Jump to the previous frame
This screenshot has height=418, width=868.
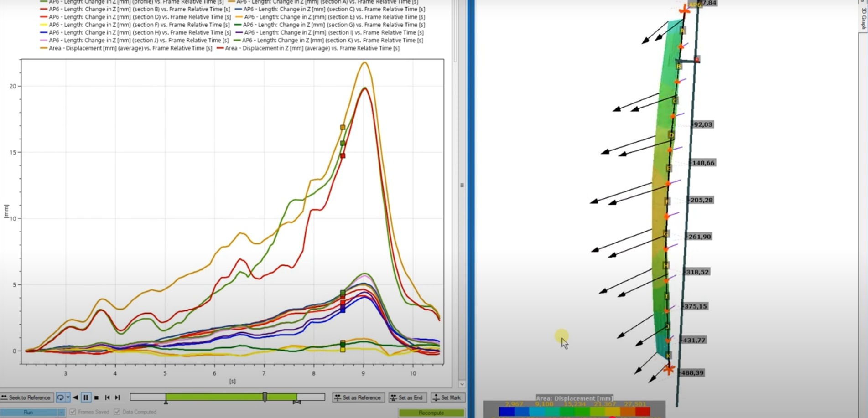pos(107,397)
